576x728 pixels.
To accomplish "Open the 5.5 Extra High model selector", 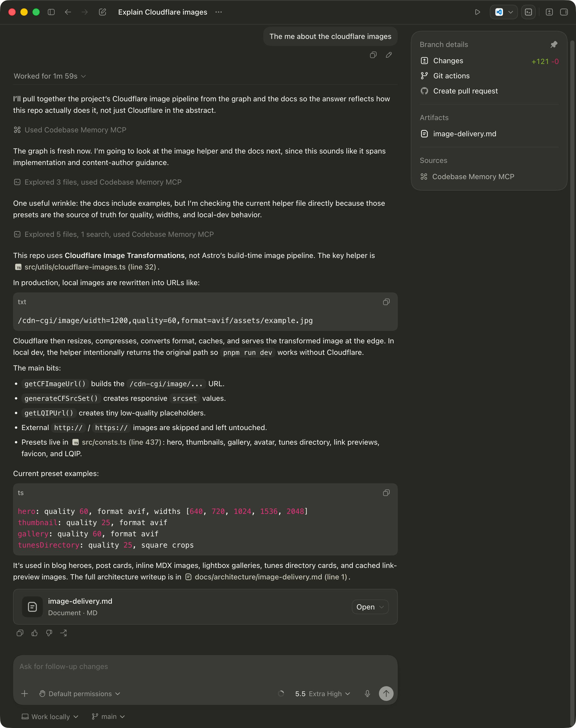I will coord(323,694).
